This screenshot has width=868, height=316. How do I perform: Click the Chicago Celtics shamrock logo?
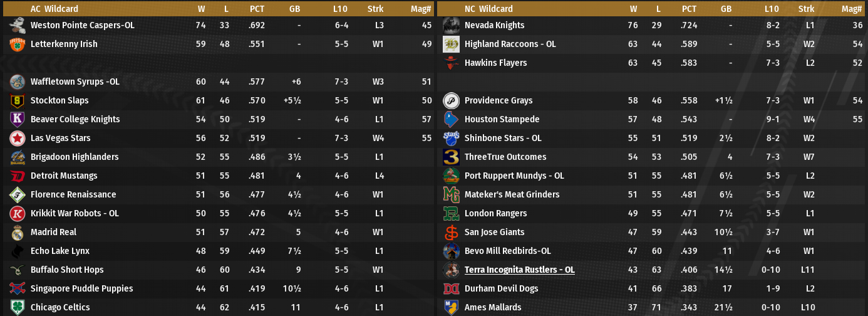(x=18, y=308)
